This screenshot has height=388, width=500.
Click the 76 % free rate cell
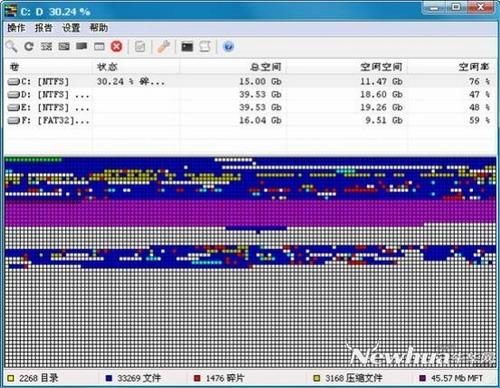(479, 81)
